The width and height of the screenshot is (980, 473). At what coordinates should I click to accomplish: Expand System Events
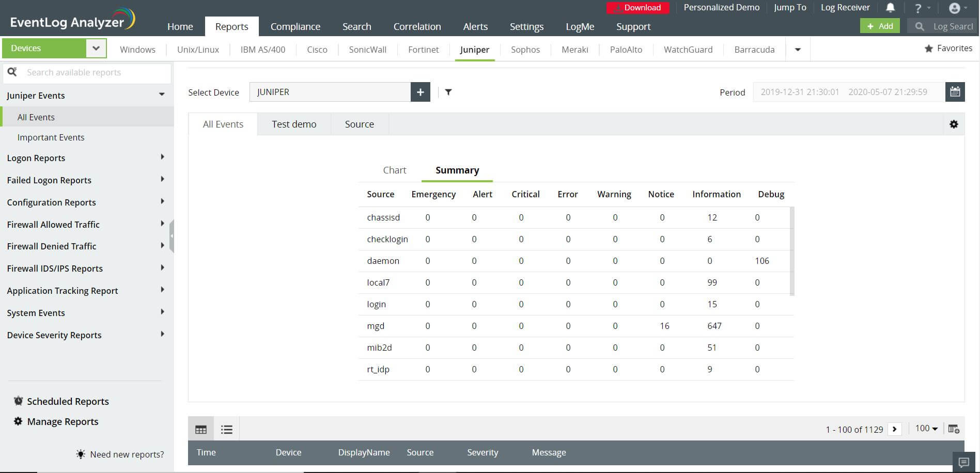162,312
